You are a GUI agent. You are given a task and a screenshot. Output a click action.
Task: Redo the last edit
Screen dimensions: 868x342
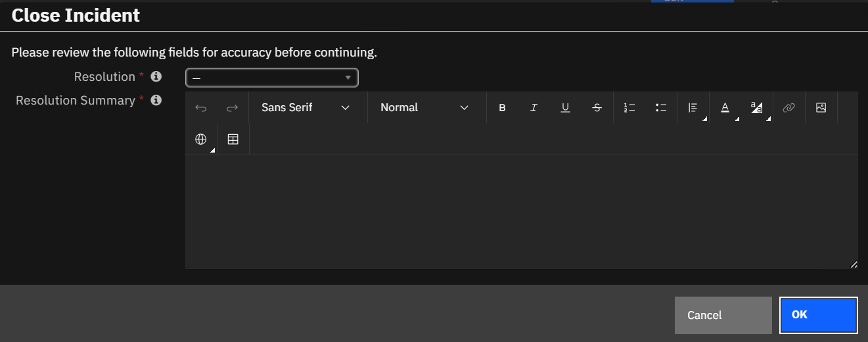pos(232,108)
